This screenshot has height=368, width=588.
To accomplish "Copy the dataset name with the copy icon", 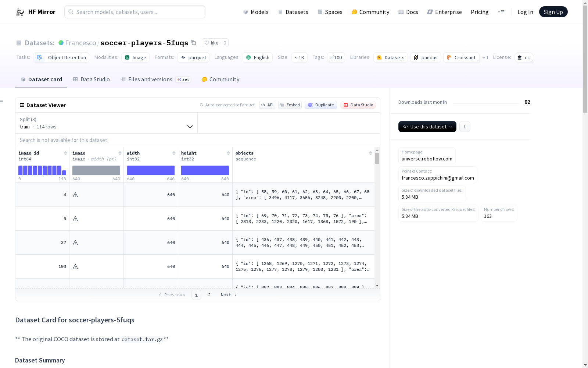I will pos(193,43).
